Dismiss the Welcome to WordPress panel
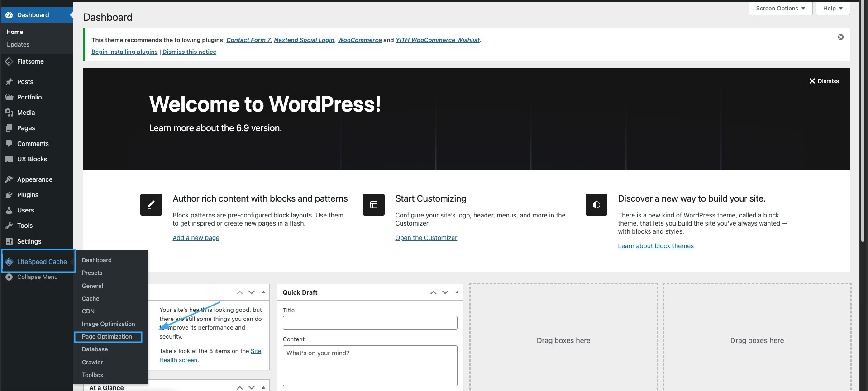Image resolution: width=868 pixels, height=391 pixels. (x=824, y=81)
